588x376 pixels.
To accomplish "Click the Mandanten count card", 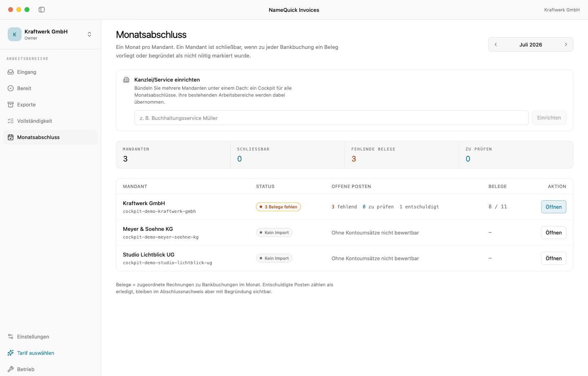I will [x=174, y=155].
